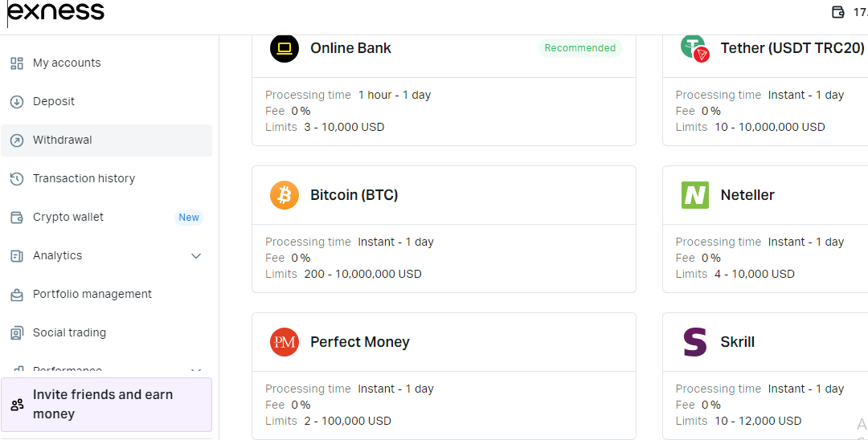Go to the Deposit page
The height and width of the screenshot is (440, 868).
click(54, 102)
